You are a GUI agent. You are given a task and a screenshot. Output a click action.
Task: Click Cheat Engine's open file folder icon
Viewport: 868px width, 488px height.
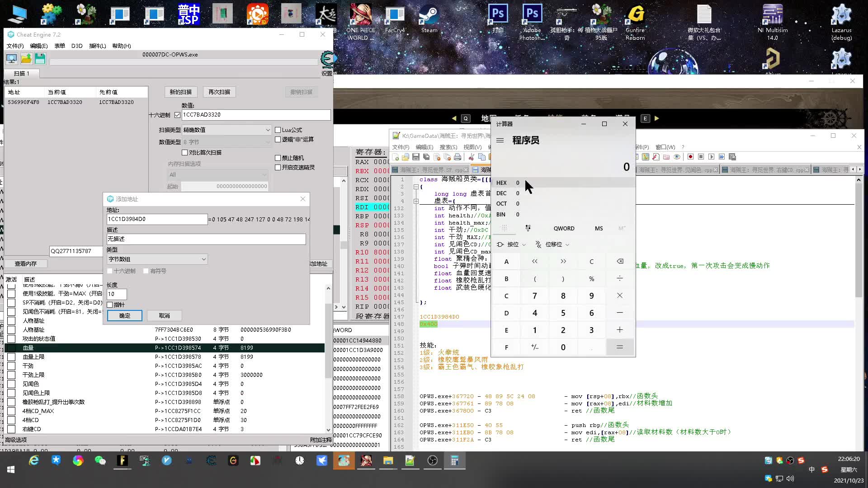[x=26, y=58]
